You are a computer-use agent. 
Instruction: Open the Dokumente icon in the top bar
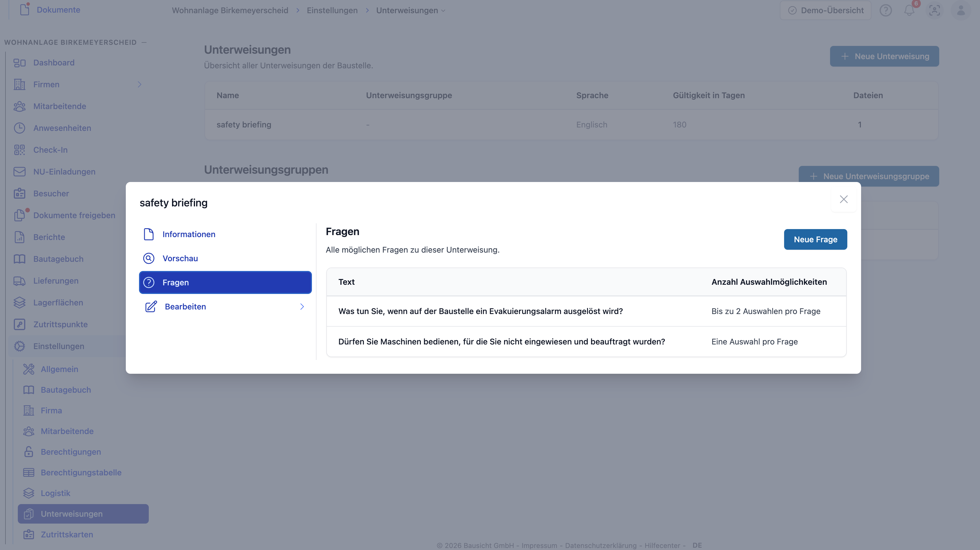pos(25,9)
